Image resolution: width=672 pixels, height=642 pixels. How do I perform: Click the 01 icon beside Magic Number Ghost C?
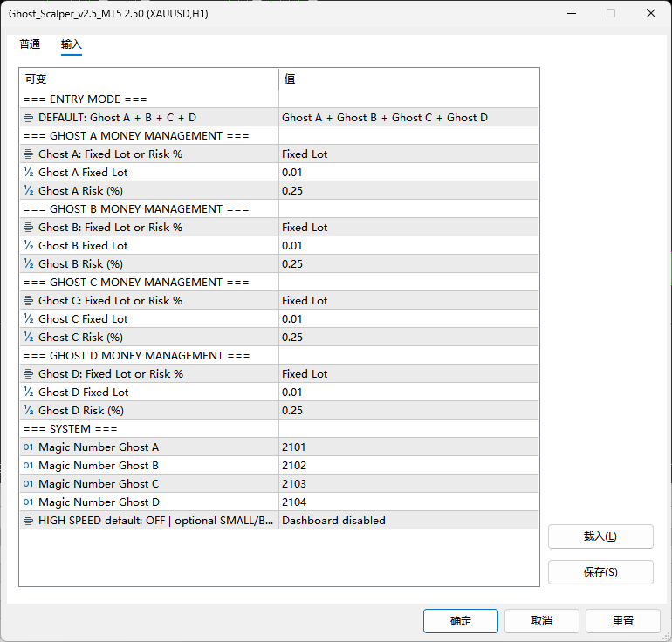tap(28, 483)
